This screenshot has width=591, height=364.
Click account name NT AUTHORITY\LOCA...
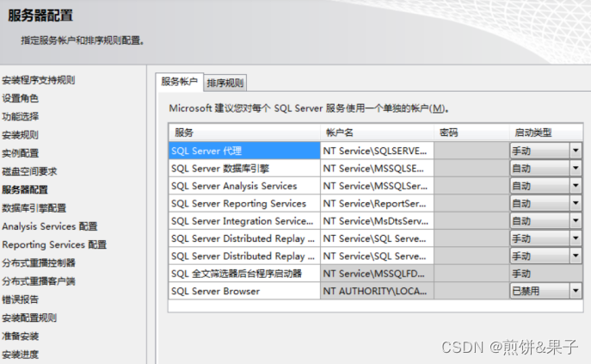tap(377, 291)
